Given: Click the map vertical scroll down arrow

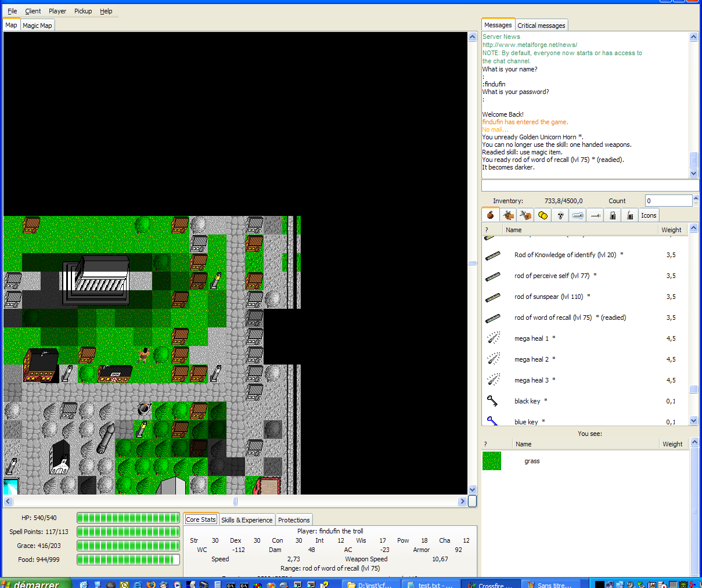Looking at the screenshot, I should point(472,489).
